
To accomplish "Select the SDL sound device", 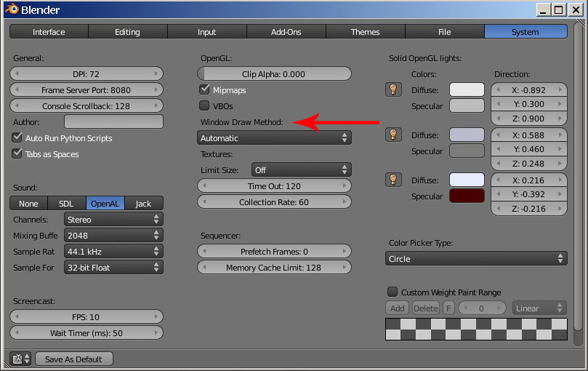I will (x=66, y=204).
